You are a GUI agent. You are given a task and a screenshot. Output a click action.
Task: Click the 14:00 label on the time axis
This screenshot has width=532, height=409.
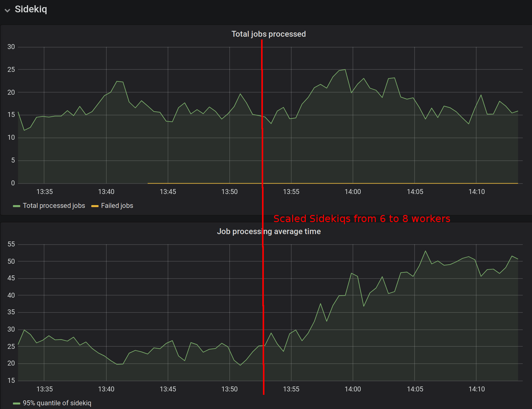pos(353,192)
